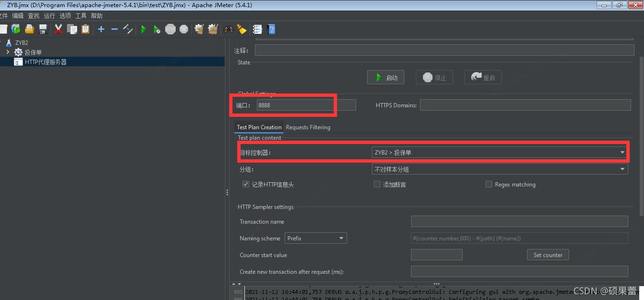
Task: Stop the test with the STOP sign icon
Action: click(170, 29)
